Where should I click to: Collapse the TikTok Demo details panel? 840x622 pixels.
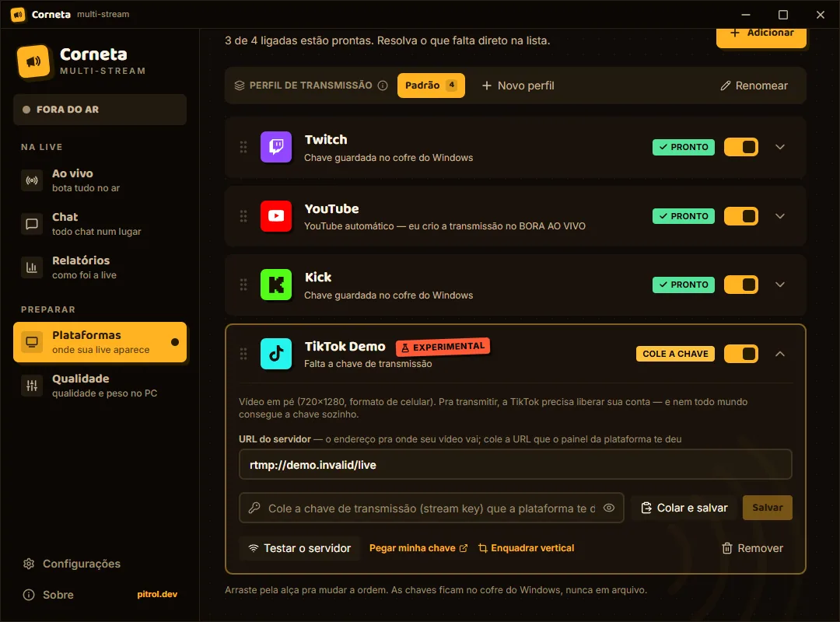coord(780,354)
